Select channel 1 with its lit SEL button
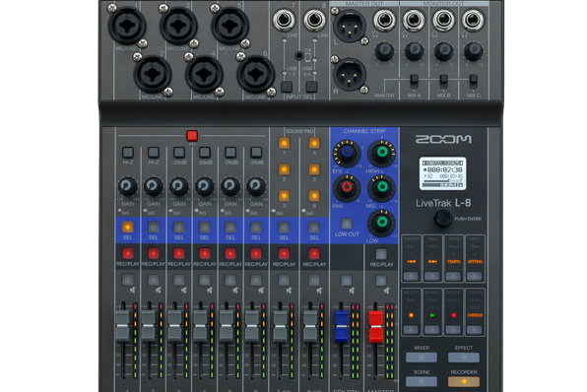Viewport: 587px width, 392px height. (128, 227)
